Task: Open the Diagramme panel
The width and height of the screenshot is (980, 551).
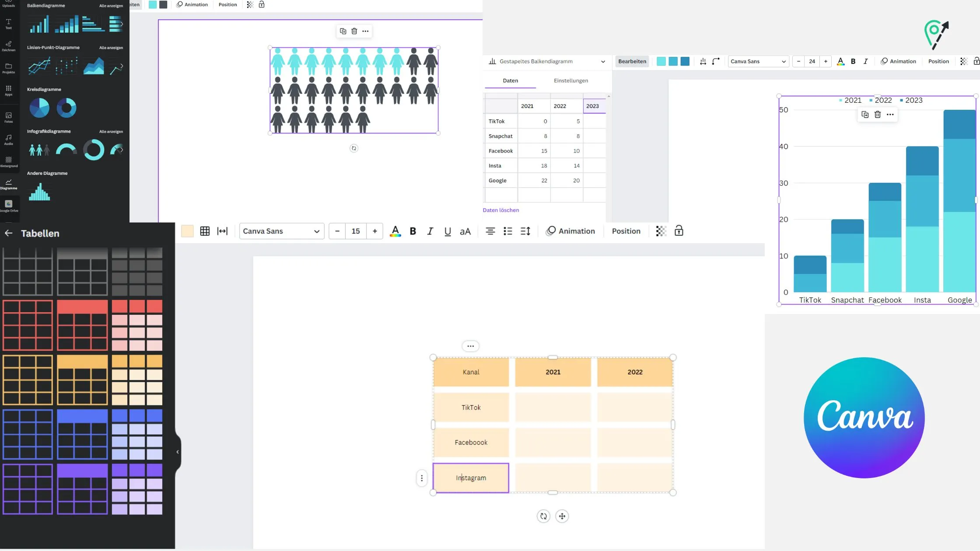Action: [x=8, y=184]
